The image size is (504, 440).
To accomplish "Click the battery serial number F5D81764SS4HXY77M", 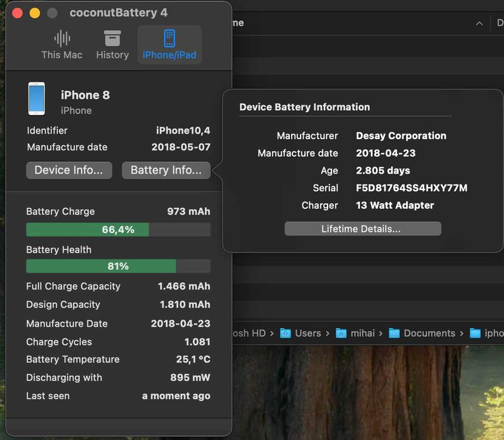I will pos(411,188).
